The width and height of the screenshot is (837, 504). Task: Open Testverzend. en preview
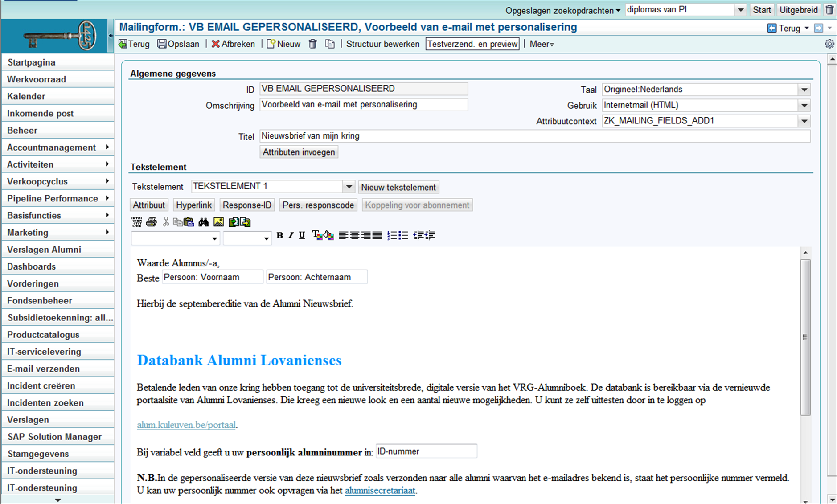pos(472,44)
